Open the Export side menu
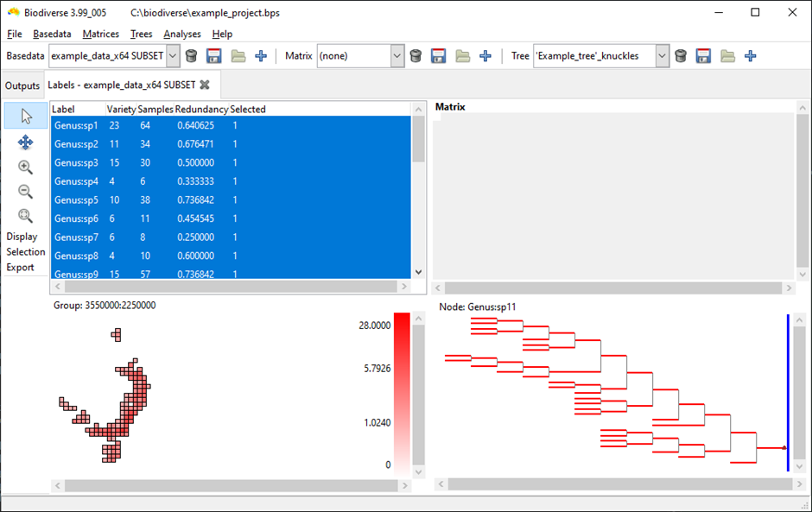This screenshot has height=512, width=812. point(20,267)
